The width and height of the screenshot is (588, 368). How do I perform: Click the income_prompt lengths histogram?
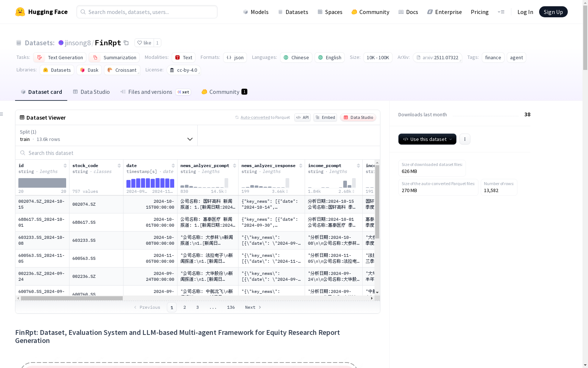[x=332, y=183]
